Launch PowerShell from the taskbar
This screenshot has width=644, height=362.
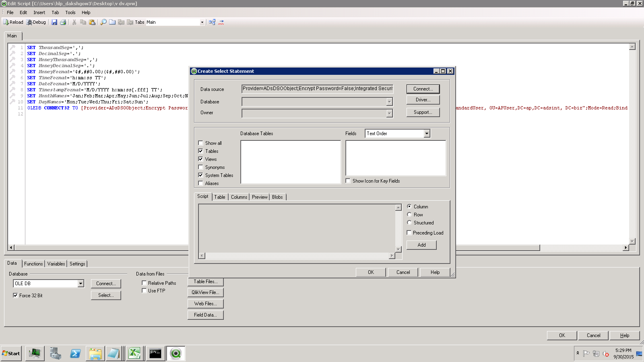pos(75,354)
